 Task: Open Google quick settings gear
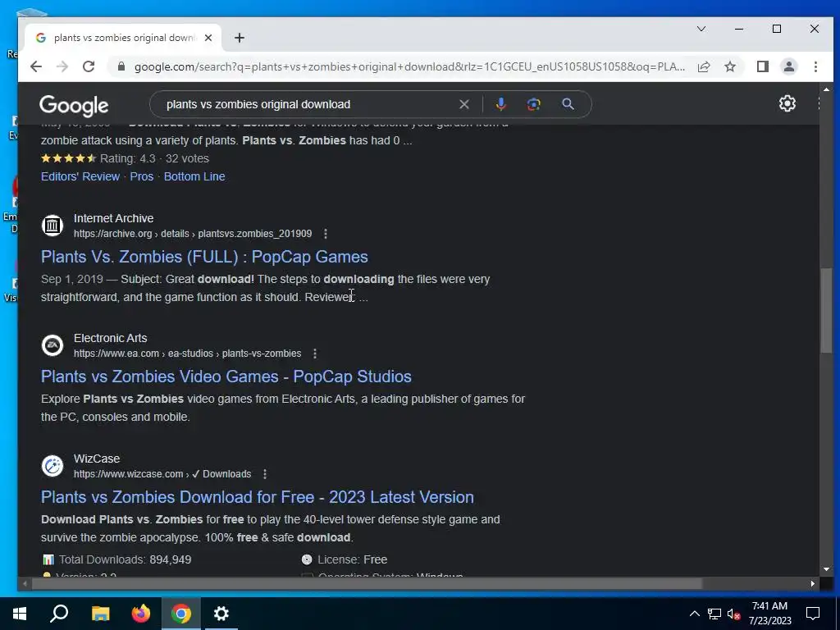tap(787, 103)
